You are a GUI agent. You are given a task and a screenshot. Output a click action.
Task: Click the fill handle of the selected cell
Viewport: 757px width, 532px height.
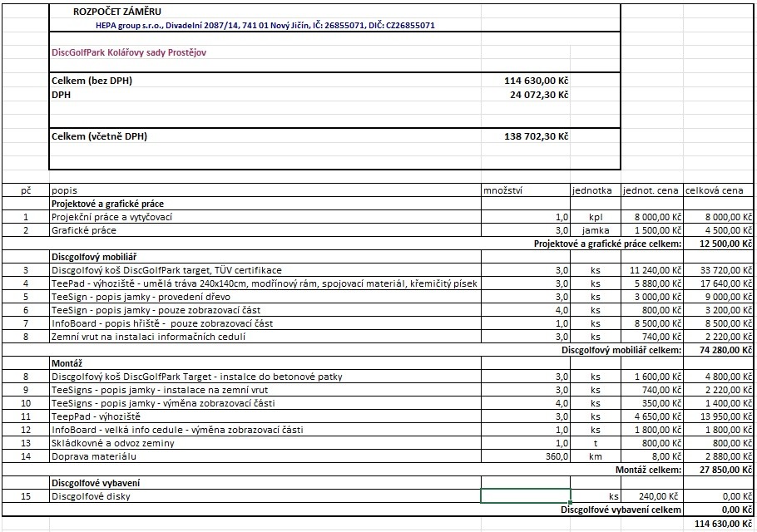tap(571, 503)
